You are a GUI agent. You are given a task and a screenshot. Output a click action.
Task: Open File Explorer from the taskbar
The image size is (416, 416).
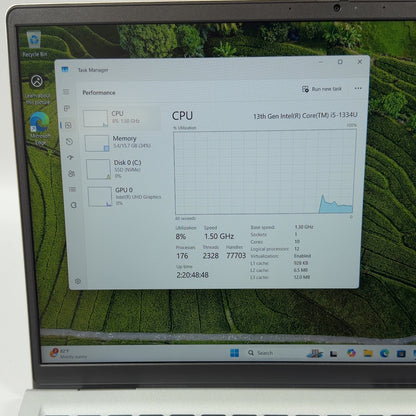coord(368,353)
